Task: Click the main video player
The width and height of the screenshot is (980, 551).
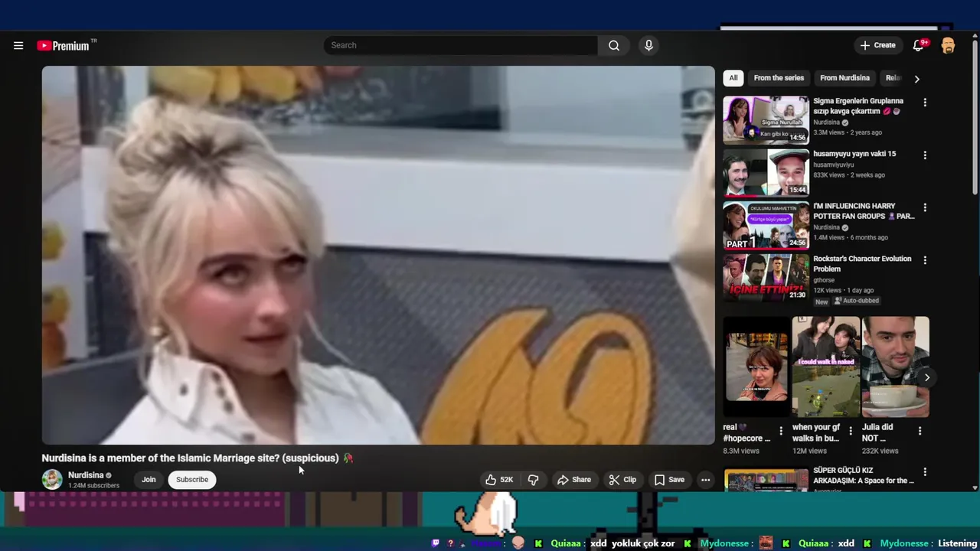Action: 378,255
